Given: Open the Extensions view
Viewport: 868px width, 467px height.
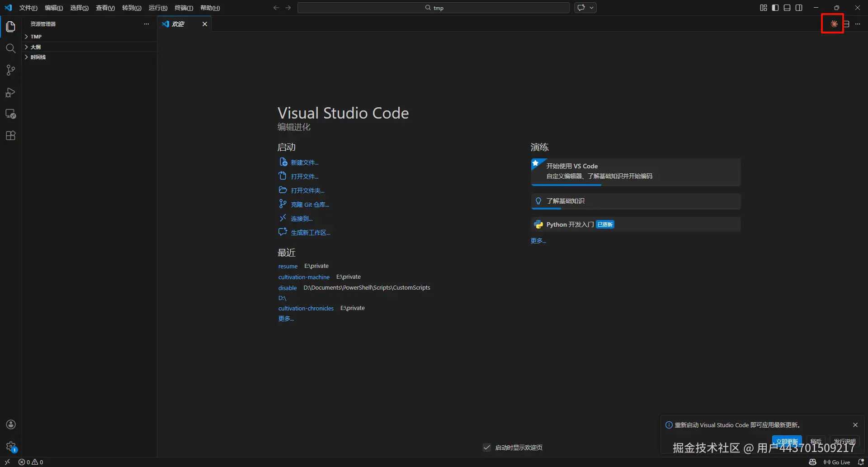Looking at the screenshot, I should tap(10, 135).
